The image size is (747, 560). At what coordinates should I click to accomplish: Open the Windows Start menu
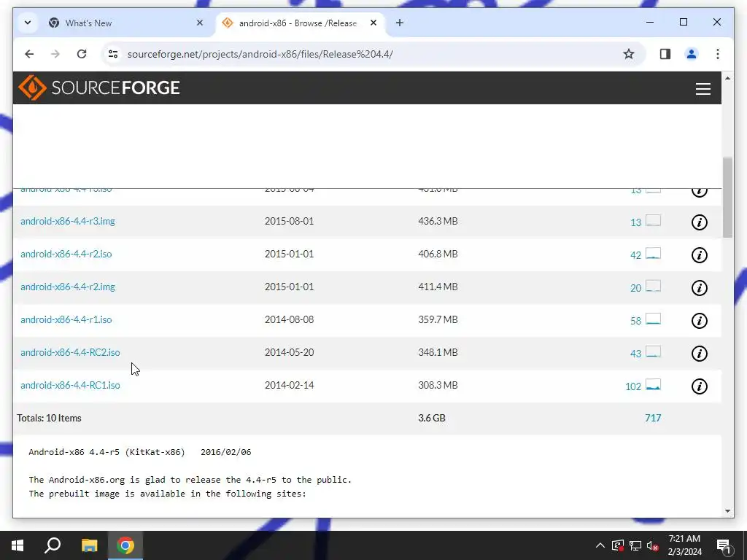[x=18, y=545]
